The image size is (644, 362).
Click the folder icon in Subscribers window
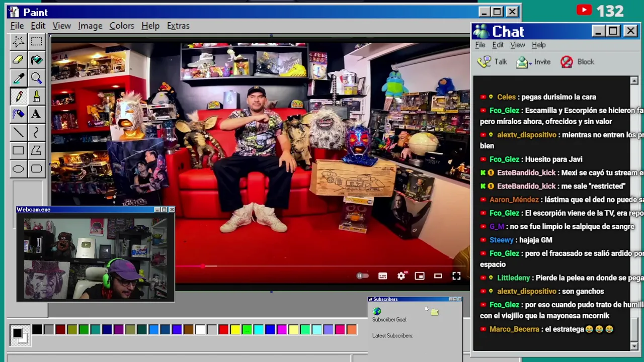click(434, 312)
